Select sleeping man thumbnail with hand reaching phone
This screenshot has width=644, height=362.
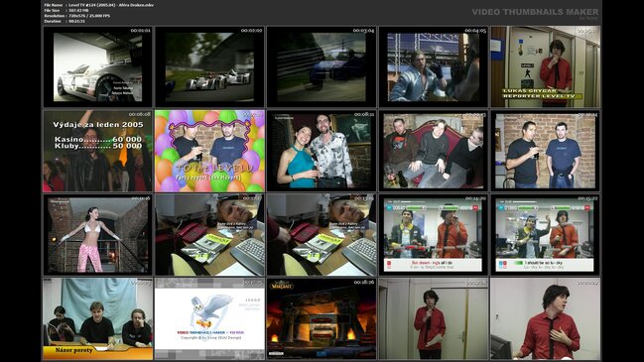[x=322, y=235]
